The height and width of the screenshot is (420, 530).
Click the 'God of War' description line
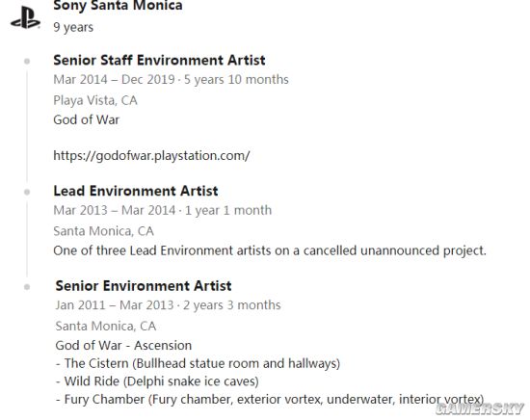(x=86, y=120)
